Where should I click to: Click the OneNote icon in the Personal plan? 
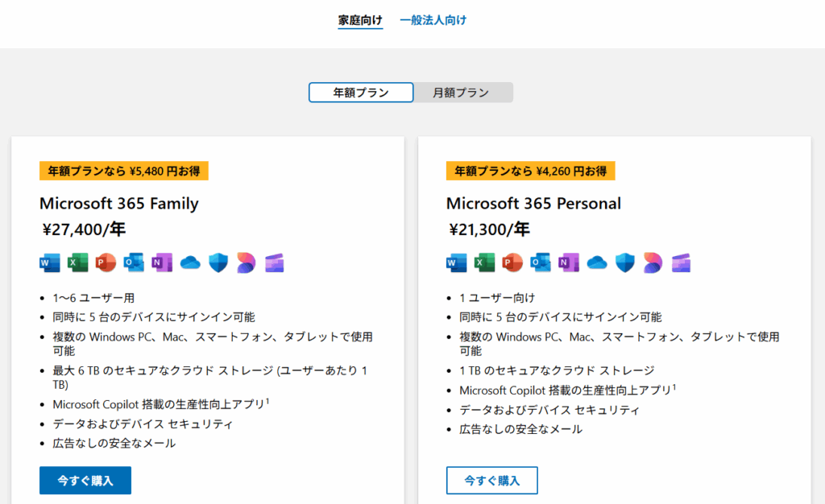[x=569, y=262]
